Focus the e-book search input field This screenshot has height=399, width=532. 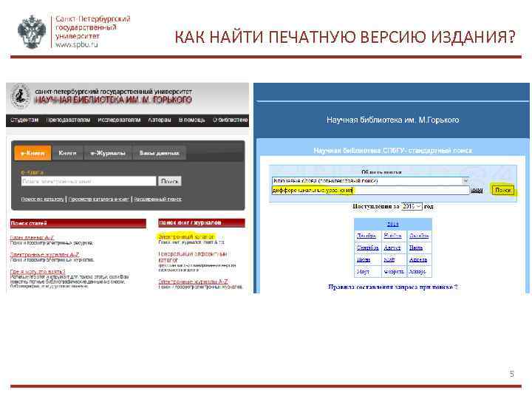(x=89, y=181)
